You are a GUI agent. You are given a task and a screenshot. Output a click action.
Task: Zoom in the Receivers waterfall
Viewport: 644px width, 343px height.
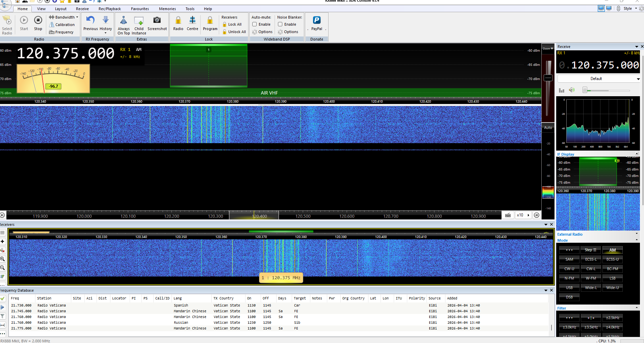click(x=2, y=259)
